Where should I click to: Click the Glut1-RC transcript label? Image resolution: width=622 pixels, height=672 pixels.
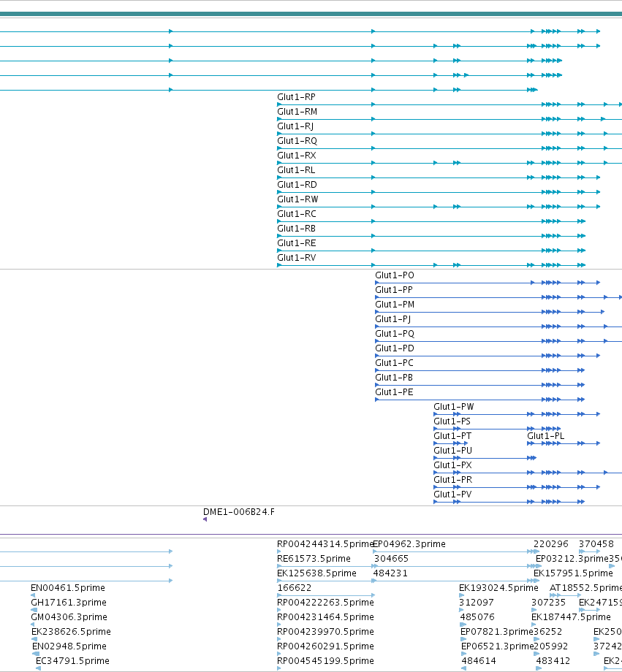[x=297, y=214]
